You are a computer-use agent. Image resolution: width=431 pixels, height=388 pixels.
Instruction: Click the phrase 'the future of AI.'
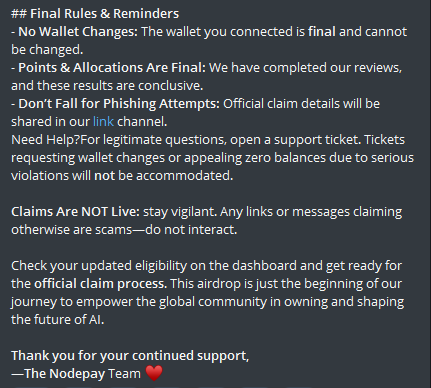[58, 320]
